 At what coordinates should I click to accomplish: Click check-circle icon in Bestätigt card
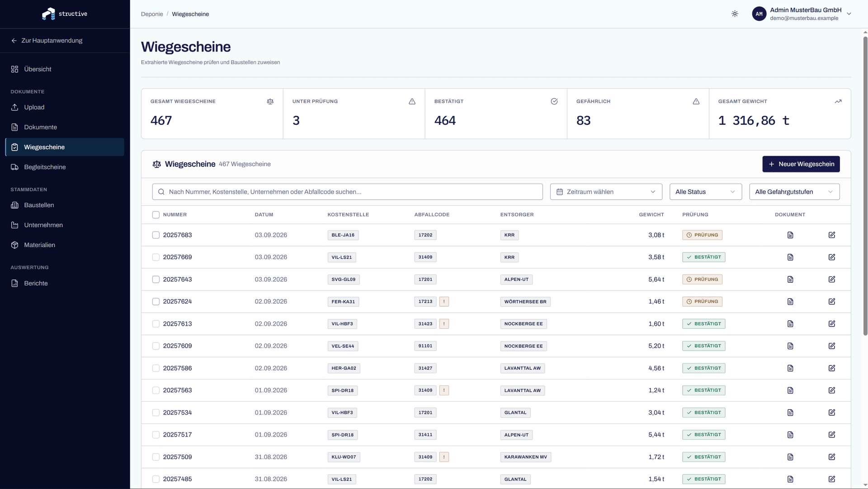[554, 101]
